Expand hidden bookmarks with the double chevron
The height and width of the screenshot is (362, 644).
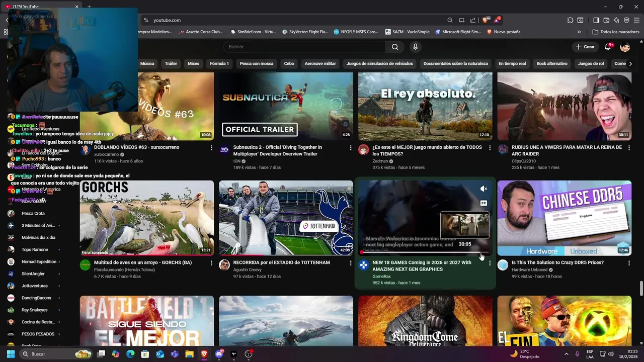point(579,32)
